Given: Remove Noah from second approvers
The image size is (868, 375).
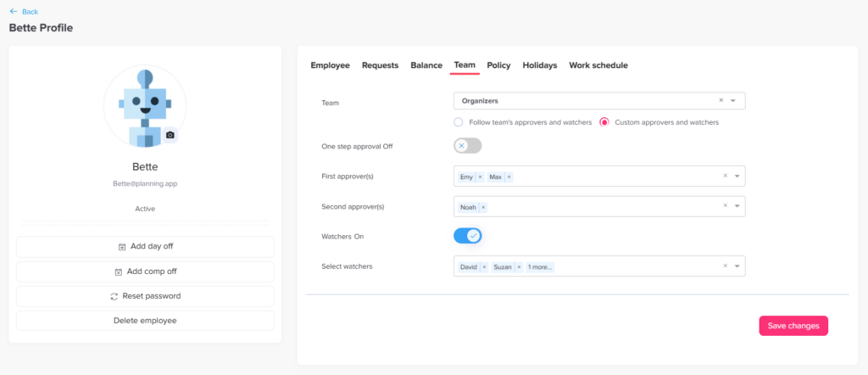Looking at the screenshot, I should (x=483, y=207).
